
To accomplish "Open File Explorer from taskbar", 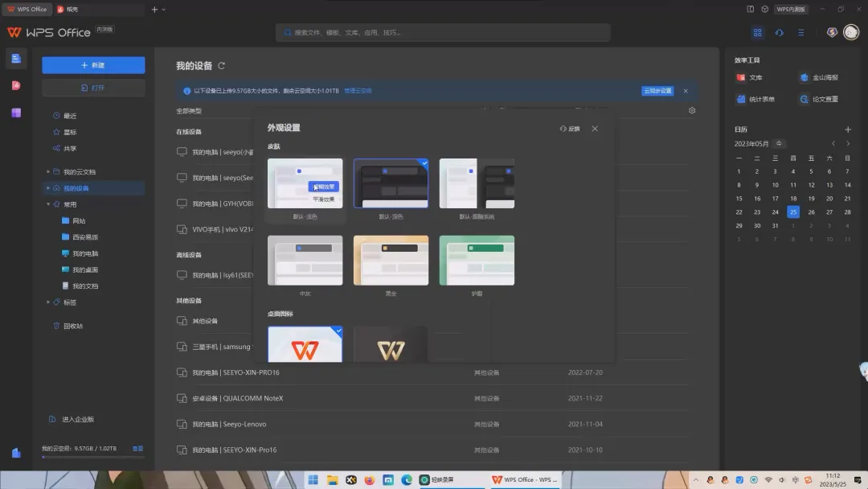I will 332,479.
